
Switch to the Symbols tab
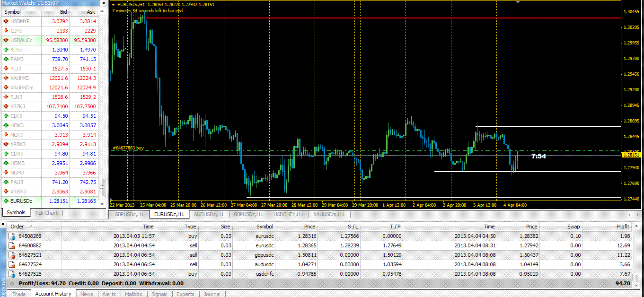[16, 213]
